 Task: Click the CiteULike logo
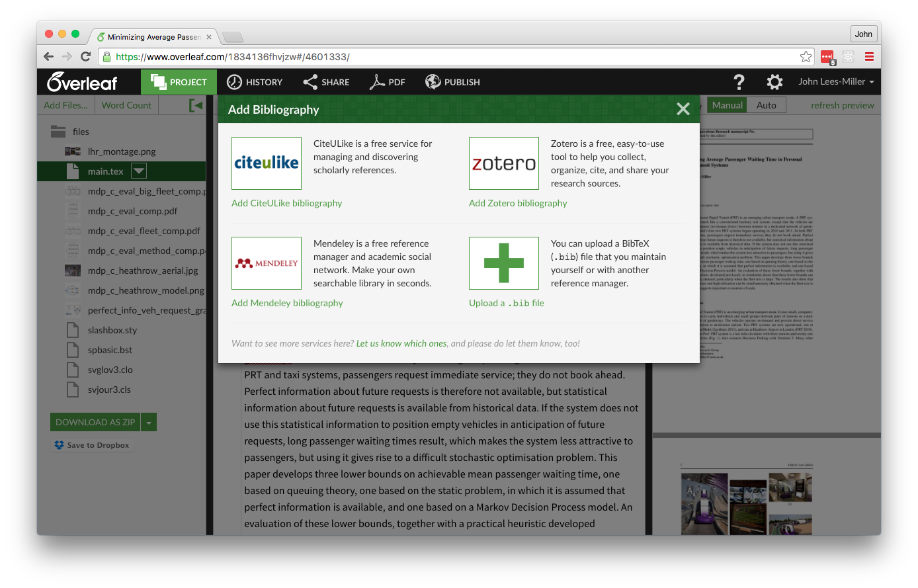(x=267, y=163)
